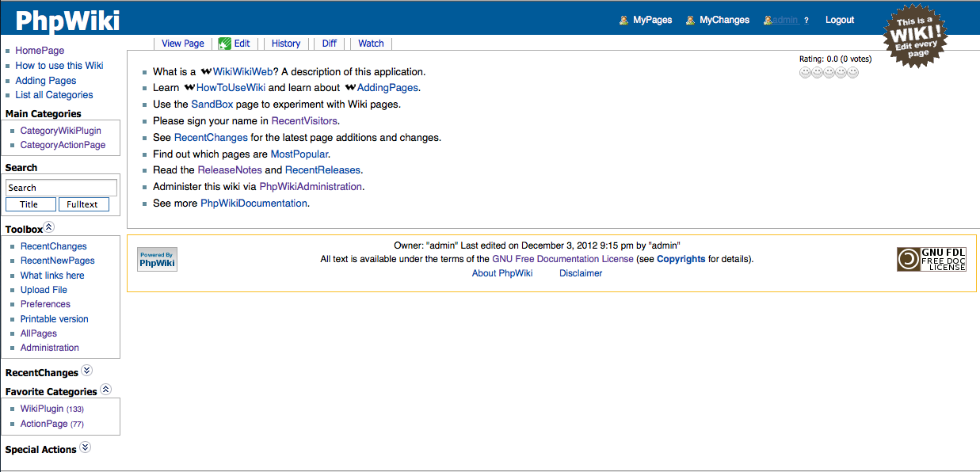Click the question mark next to admin

pos(806,20)
